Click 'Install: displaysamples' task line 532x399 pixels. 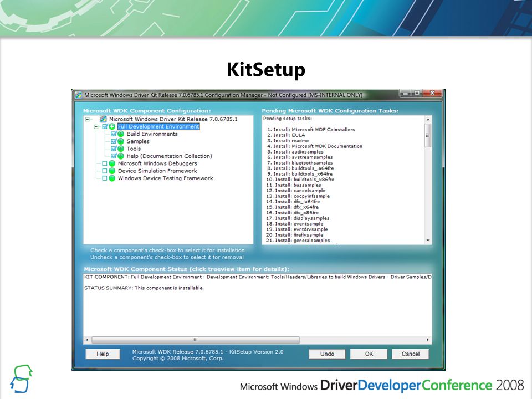point(298,218)
